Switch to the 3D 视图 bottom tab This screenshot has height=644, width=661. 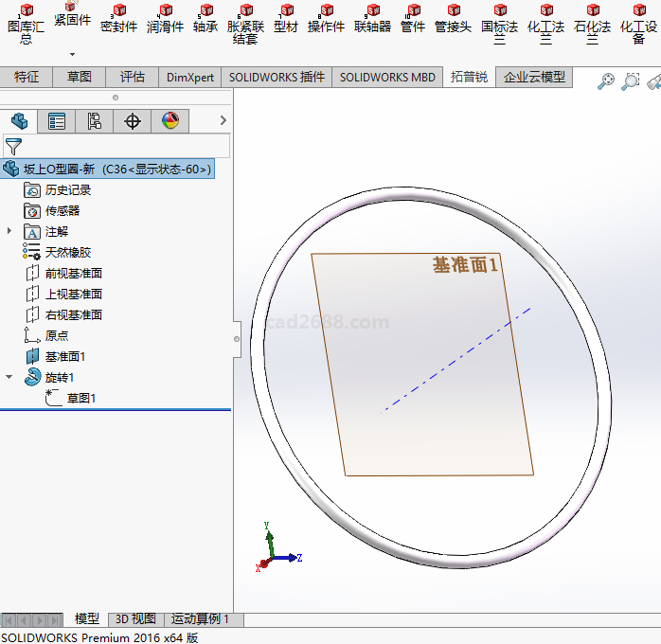[x=135, y=618]
